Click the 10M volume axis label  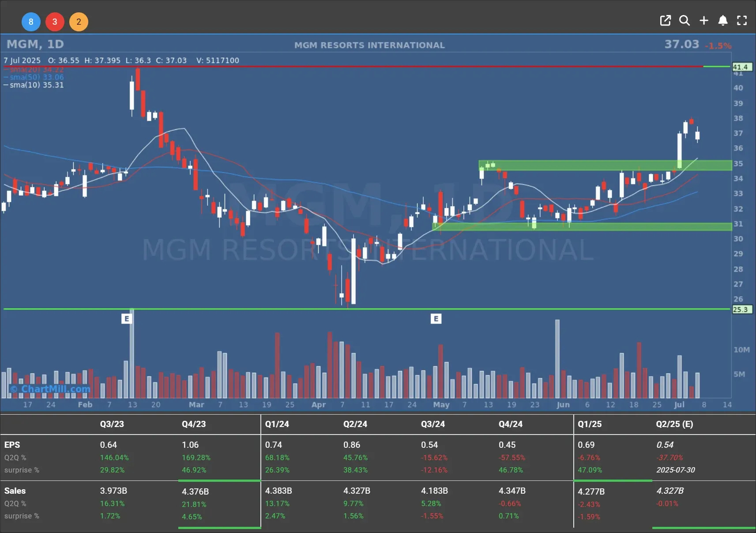click(x=741, y=350)
